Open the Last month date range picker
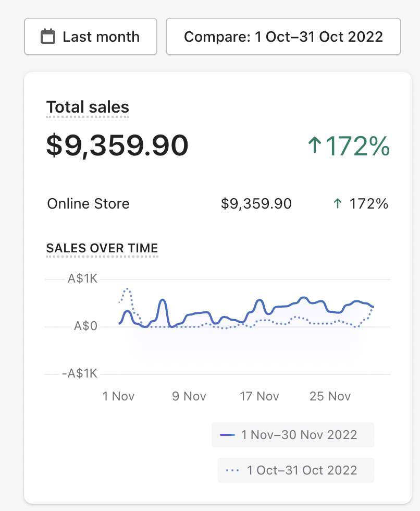The image size is (420, 511). point(91,37)
